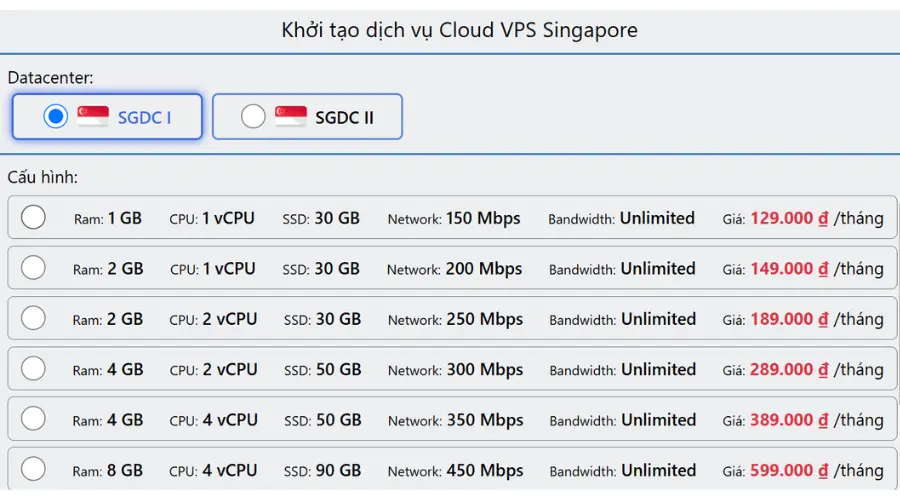The width and height of the screenshot is (900, 500).
Task: Choose the 149.000 đ plan radio button
Action: coord(33,268)
